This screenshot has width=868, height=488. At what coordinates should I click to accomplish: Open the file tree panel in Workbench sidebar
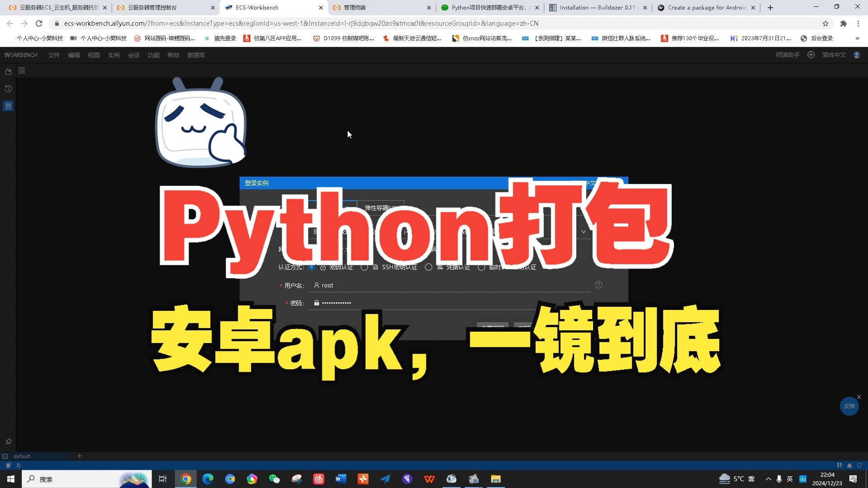8,71
